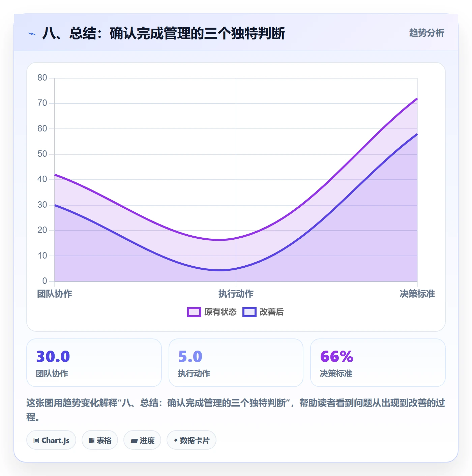472x476 pixels.
Task: Click the 20 y-axis tick label
Action: (42, 230)
